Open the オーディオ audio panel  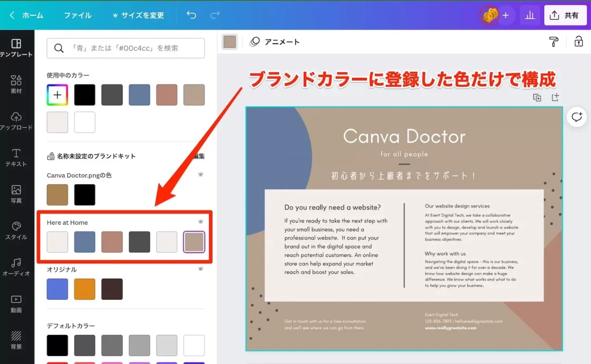[16, 267]
